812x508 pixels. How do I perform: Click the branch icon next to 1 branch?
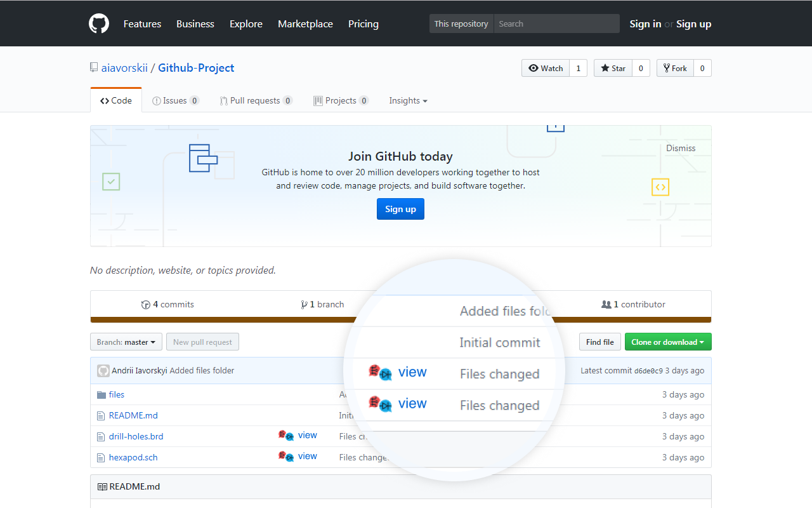click(305, 304)
